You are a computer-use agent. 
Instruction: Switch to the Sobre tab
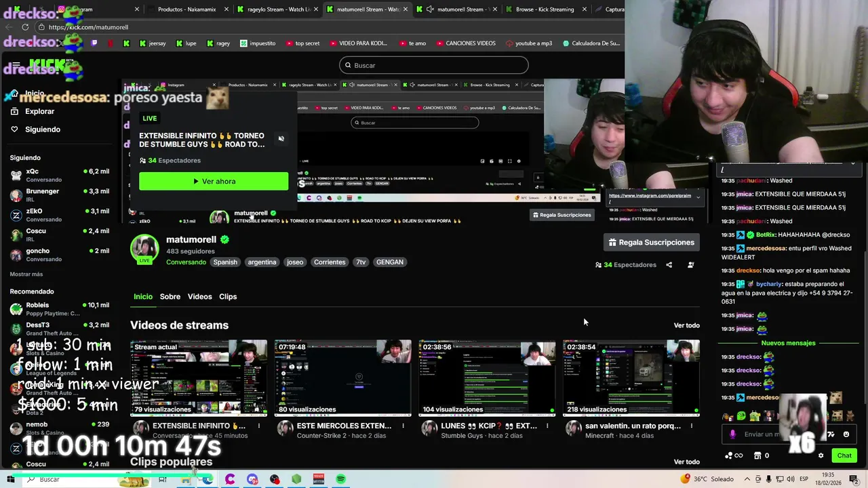coord(170,297)
